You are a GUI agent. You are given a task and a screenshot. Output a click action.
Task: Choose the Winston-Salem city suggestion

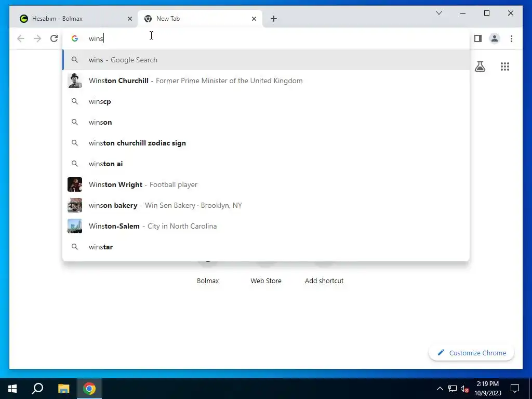266,226
